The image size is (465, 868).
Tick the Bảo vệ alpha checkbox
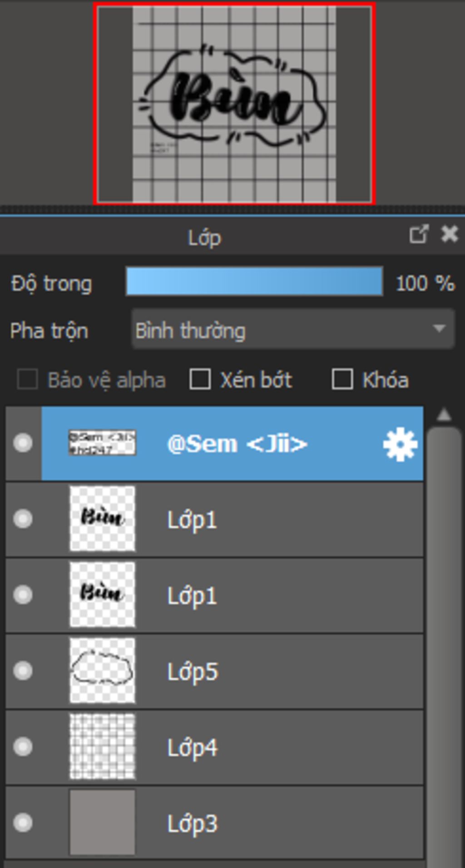pos(27,379)
